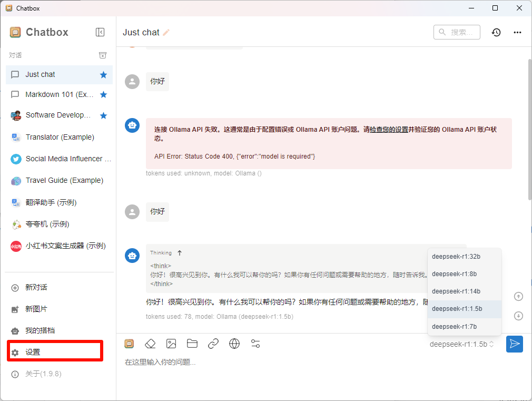The image size is (532, 401).
Task: Unstar the Just chat conversation
Action: (x=103, y=74)
